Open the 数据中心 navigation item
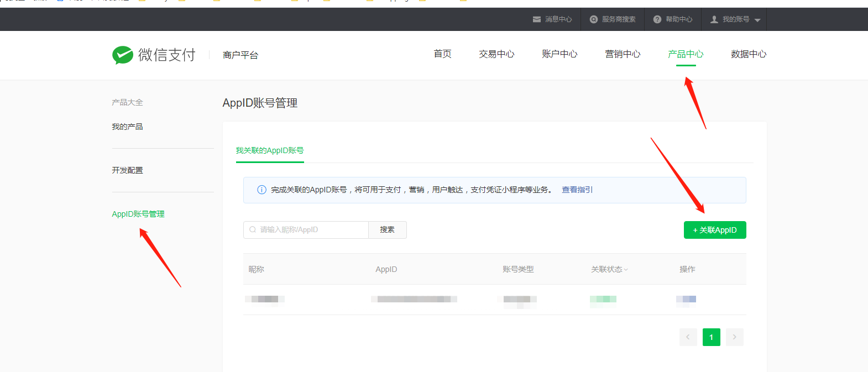Screen dimensions: 868x372 749,54
